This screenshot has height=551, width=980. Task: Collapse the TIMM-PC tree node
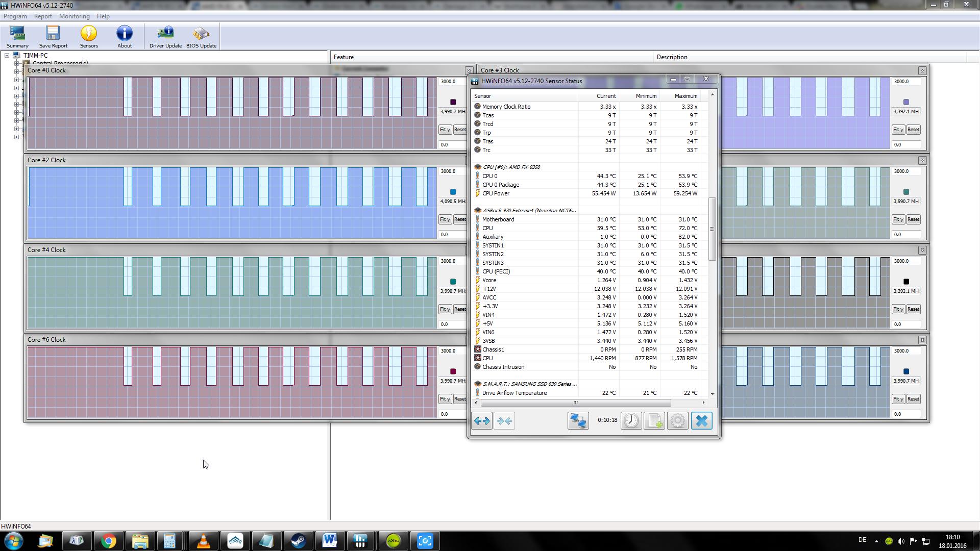[7, 55]
